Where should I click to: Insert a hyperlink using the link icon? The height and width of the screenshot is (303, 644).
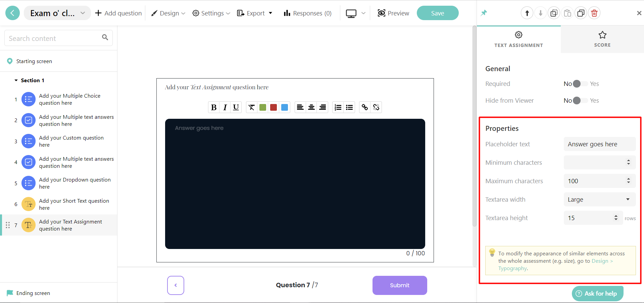(x=365, y=107)
